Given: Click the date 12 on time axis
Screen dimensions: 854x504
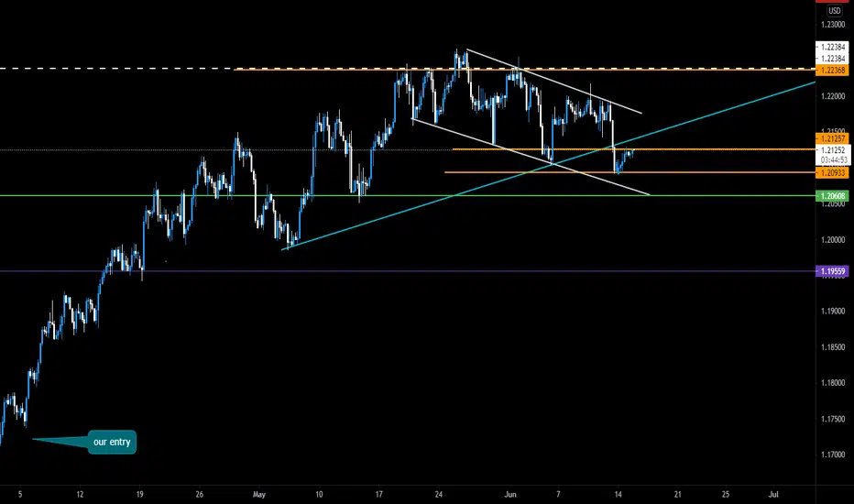Looking at the screenshot, I should click(80, 495).
